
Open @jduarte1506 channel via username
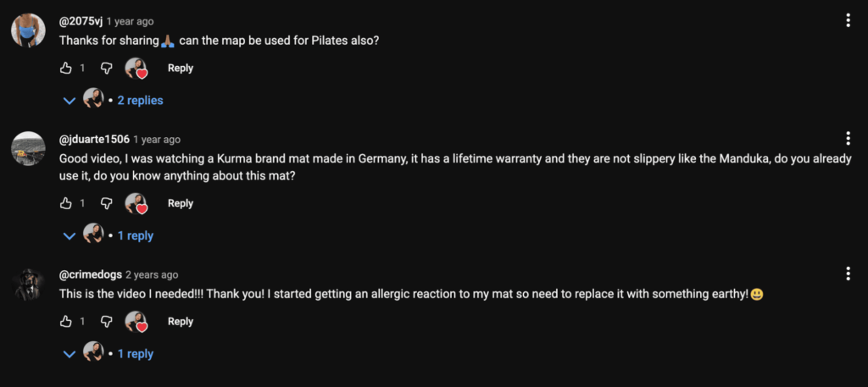[x=94, y=139]
